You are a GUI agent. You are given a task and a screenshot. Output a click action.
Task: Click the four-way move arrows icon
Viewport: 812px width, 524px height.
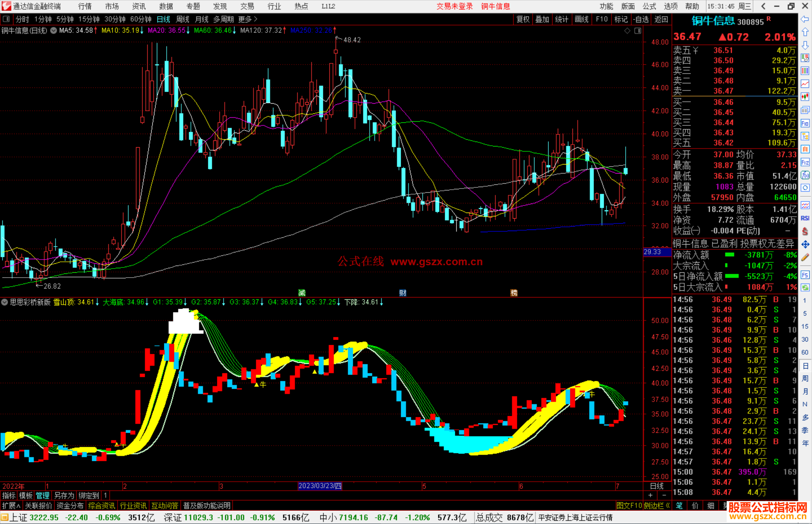(x=805, y=245)
